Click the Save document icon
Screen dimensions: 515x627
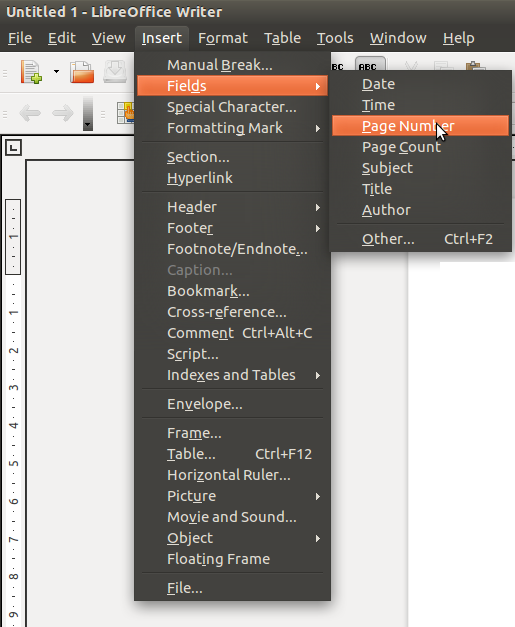point(115,72)
